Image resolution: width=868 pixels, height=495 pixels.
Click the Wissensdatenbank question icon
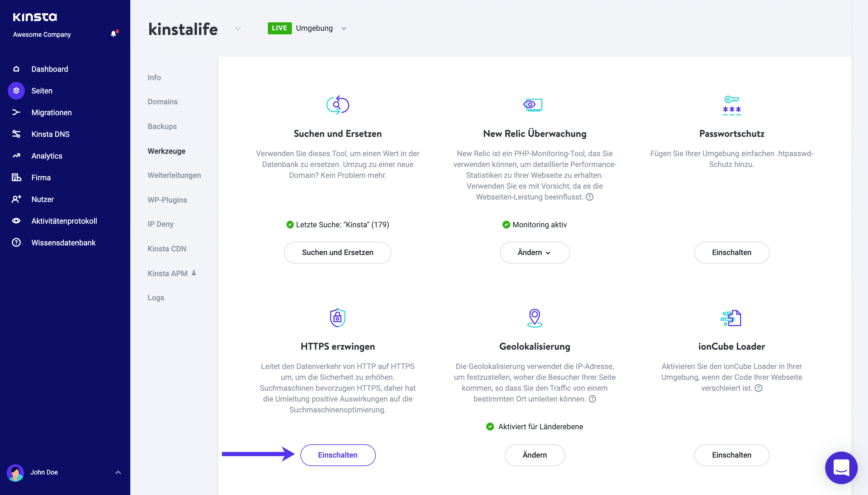click(16, 242)
